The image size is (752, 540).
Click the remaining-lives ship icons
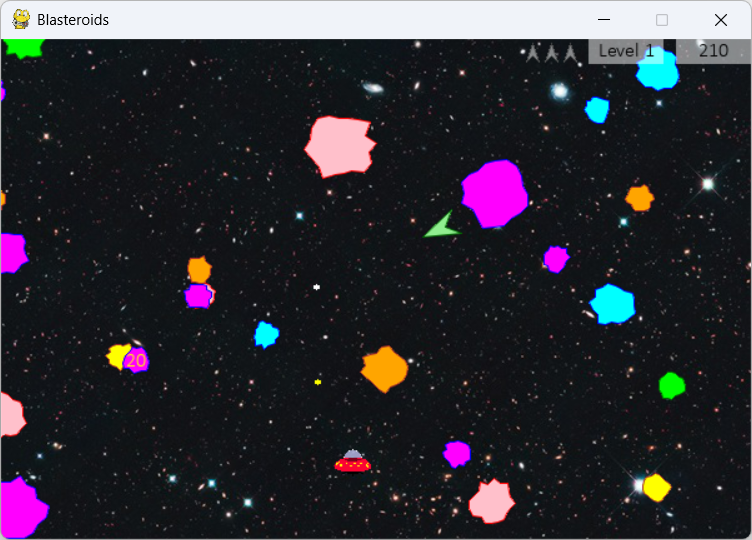[552, 53]
